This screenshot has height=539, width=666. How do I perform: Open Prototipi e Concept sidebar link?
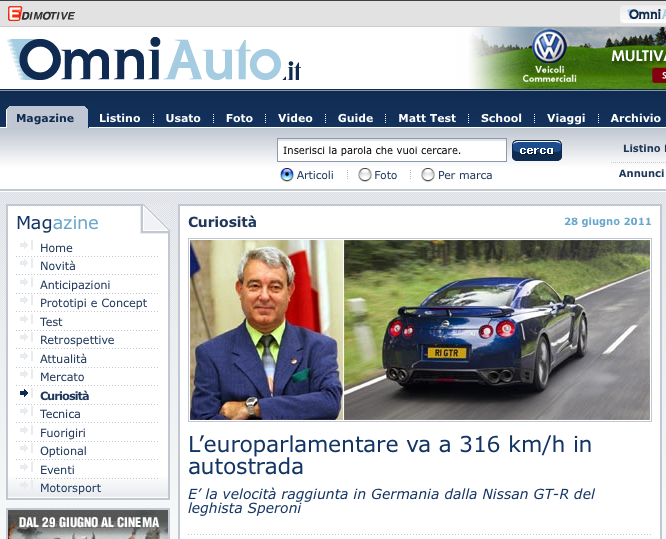pos(93,303)
